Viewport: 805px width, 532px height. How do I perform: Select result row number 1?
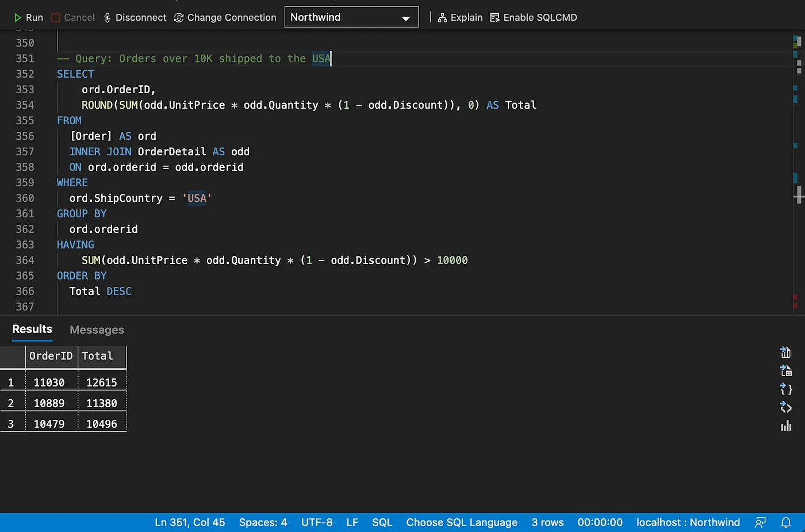tap(12, 382)
